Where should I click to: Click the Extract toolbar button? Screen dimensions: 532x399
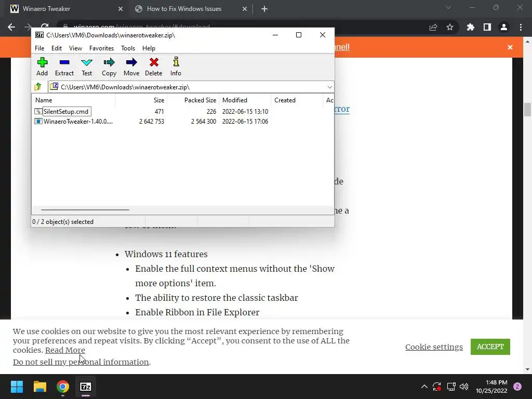[x=64, y=66]
